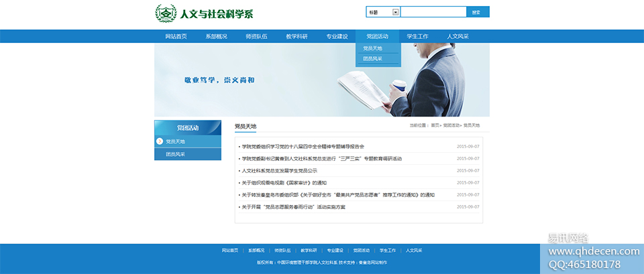This screenshot has width=644, height=274.
Task: Open 关于组织观看电视剧《国家审计》的通知
Action: [x=284, y=182]
